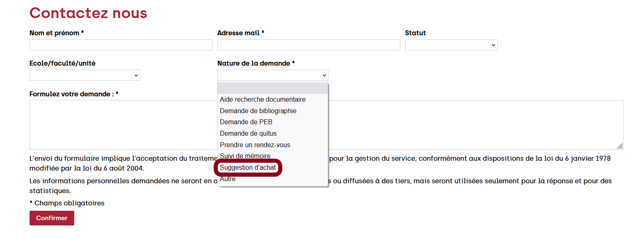
Task: Click the Adresse mail label
Action: click(x=240, y=33)
